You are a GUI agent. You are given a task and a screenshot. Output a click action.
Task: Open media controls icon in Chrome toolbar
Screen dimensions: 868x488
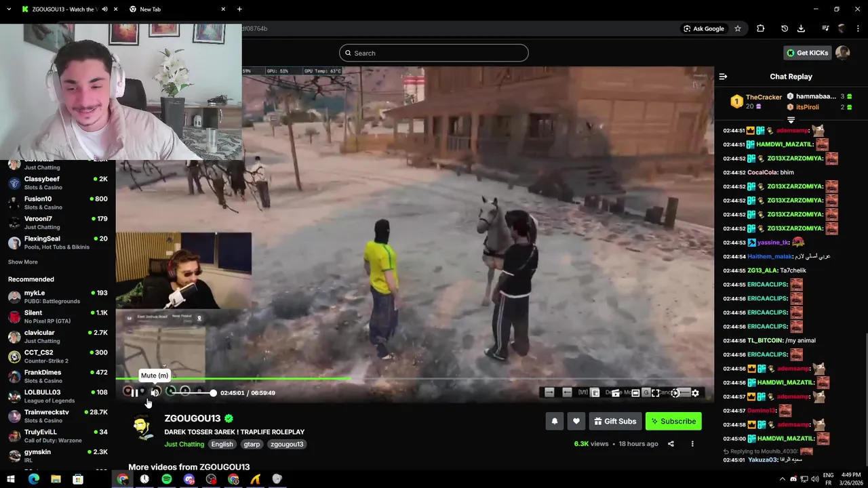tap(825, 28)
